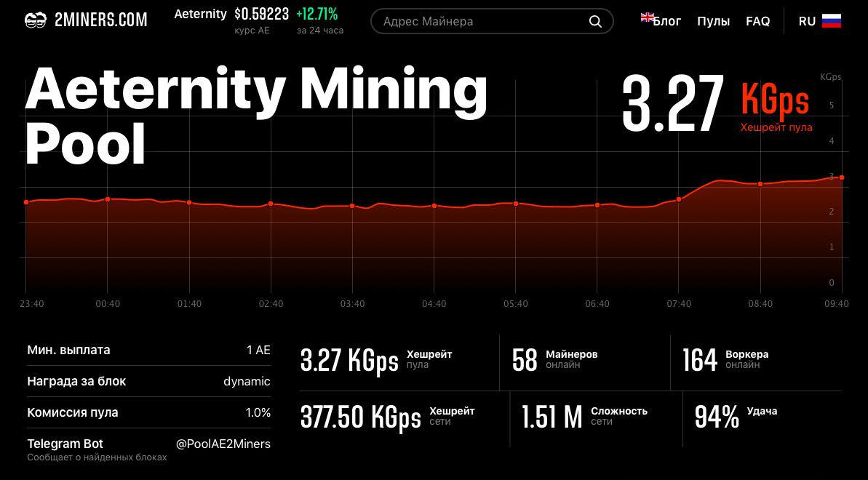
Task: Click the Aeternity Mining Pool heading
Action: point(256,116)
